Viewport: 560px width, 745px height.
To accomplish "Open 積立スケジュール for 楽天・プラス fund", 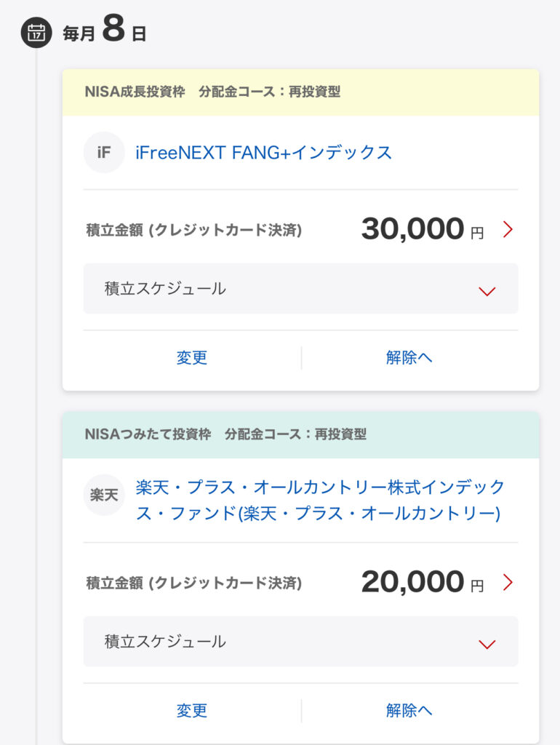I will click(x=166, y=642).
